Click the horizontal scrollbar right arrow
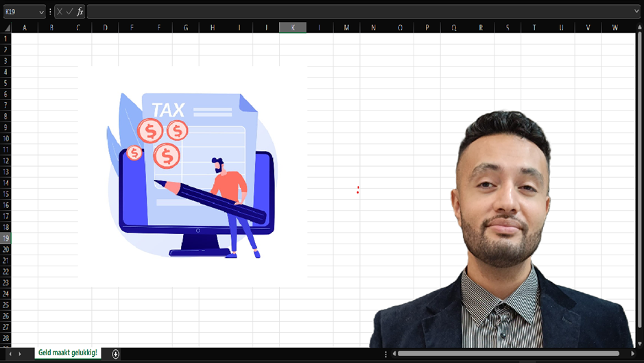This screenshot has width=644, height=363. point(632,353)
